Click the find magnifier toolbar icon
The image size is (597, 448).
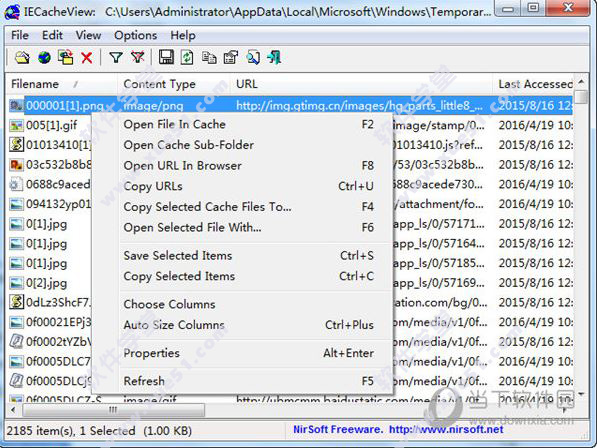click(x=253, y=58)
